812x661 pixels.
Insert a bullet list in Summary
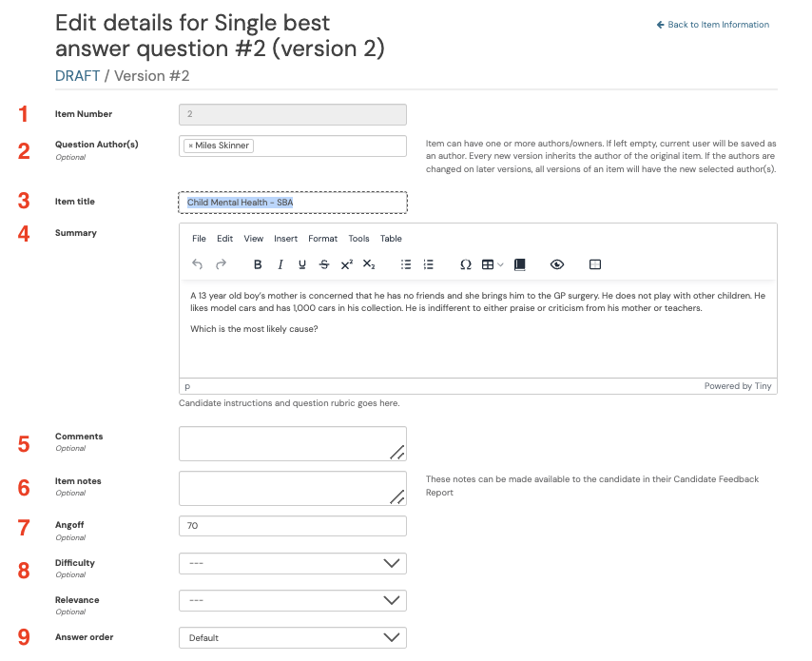[406, 264]
